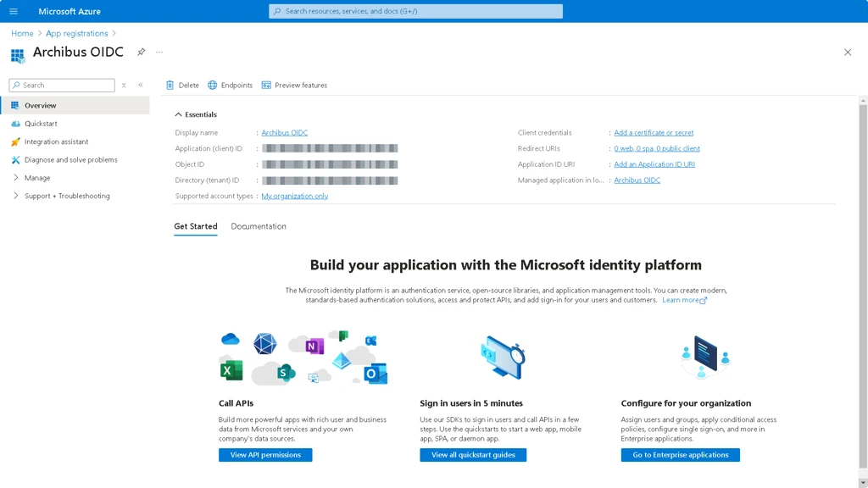Image resolution: width=868 pixels, height=488 pixels.
Task: Select the Get Started tab
Action: [x=195, y=226]
